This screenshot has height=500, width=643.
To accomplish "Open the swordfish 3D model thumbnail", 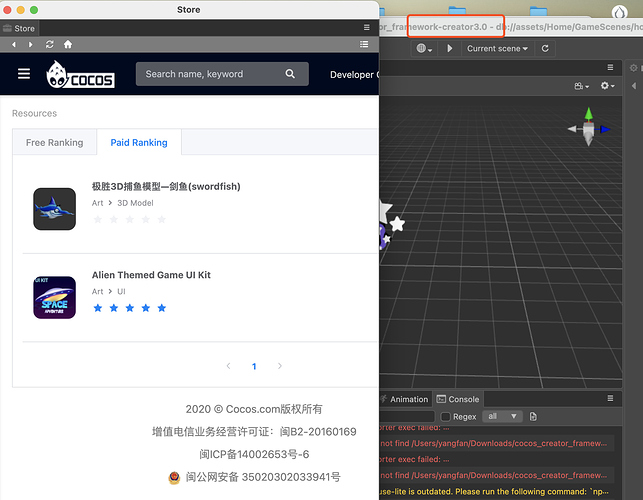I will tap(55, 209).
